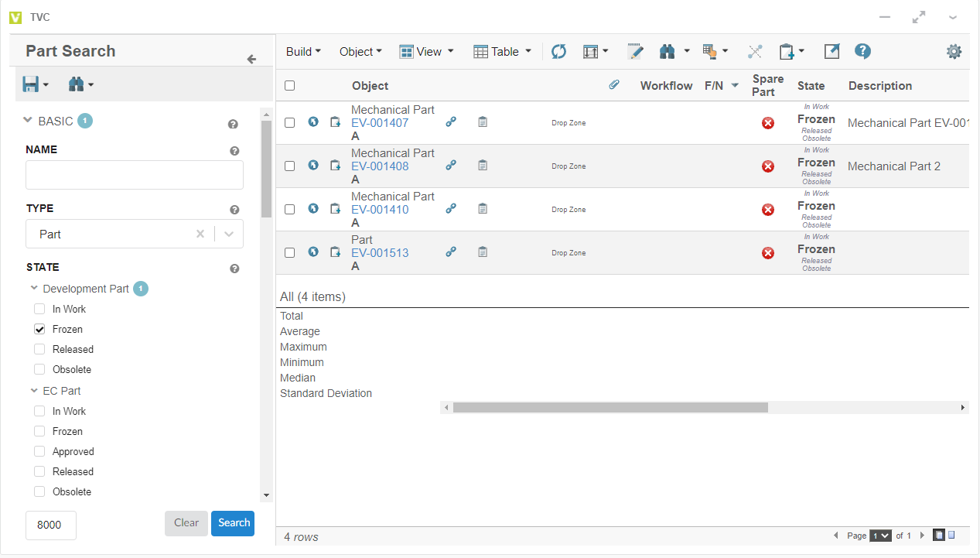Collapse the BASIC search section

point(29,121)
